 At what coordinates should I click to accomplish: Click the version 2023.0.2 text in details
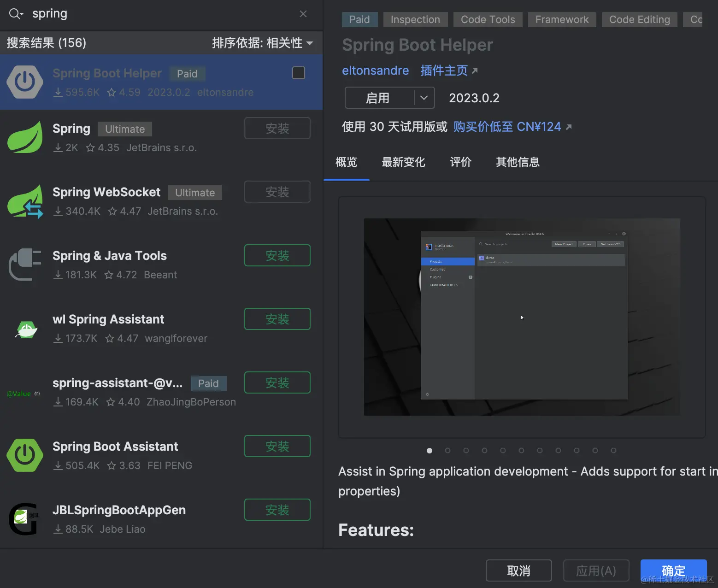coord(474,98)
